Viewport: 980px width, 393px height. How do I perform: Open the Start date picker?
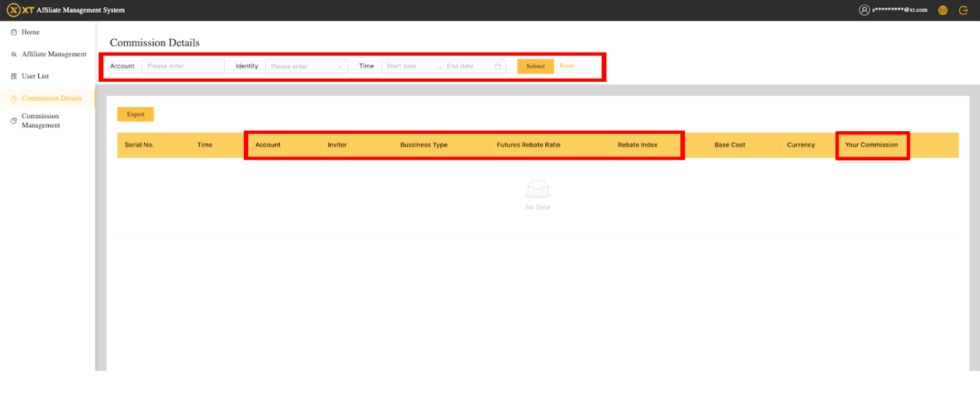click(x=406, y=66)
